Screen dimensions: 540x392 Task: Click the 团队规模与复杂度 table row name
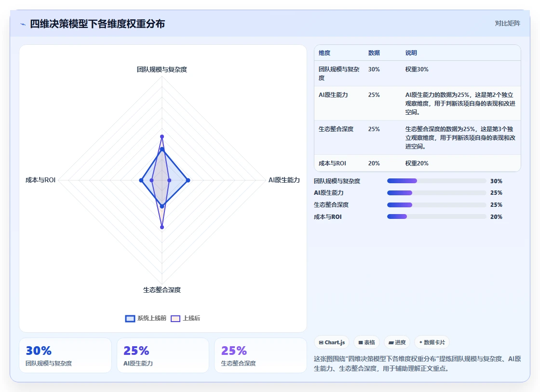339,73
